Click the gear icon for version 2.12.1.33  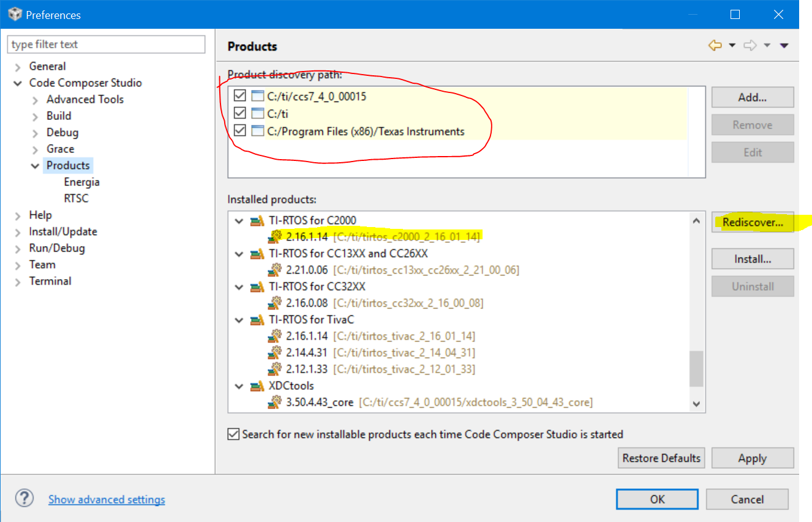[x=275, y=369]
